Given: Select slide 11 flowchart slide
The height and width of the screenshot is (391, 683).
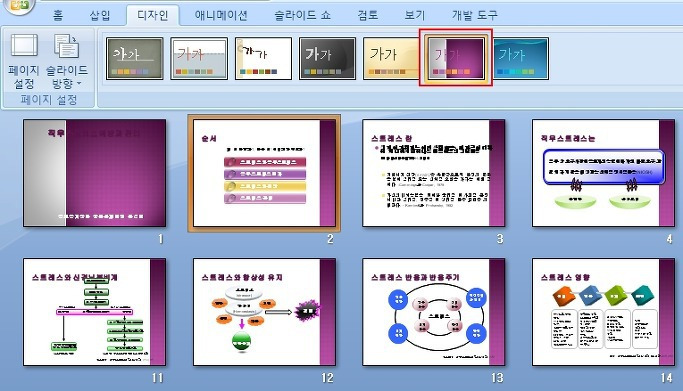Looking at the screenshot, I should click(x=95, y=312).
